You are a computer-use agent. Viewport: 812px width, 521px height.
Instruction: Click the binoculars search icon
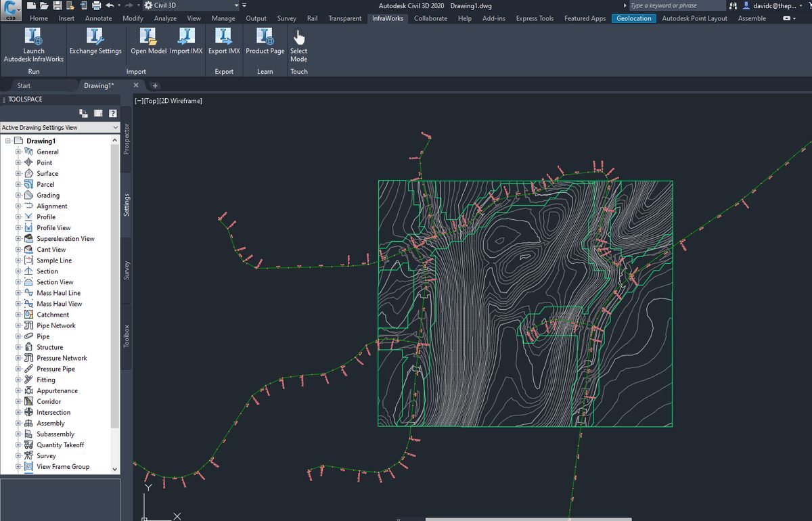click(x=733, y=5)
